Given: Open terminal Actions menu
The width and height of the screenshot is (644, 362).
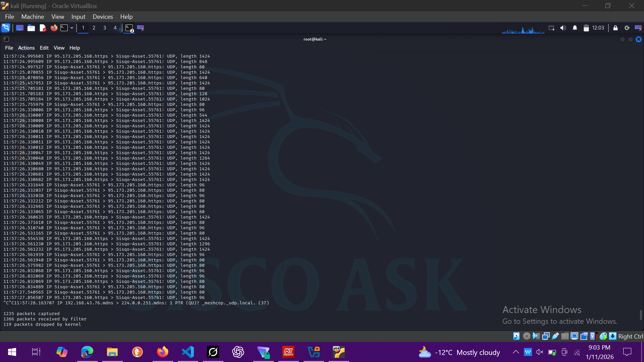Looking at the screenshot, I should (x=26, y=48).
